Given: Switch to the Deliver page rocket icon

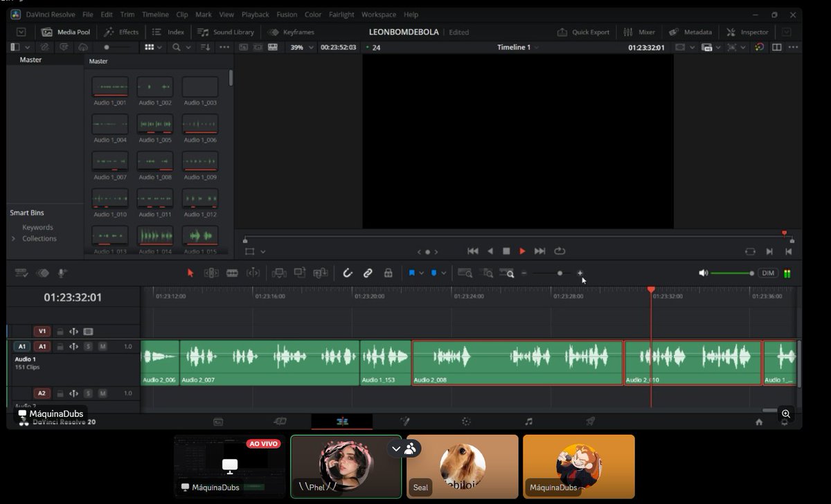Looking at the screenshot, I should tap(590, 421).
